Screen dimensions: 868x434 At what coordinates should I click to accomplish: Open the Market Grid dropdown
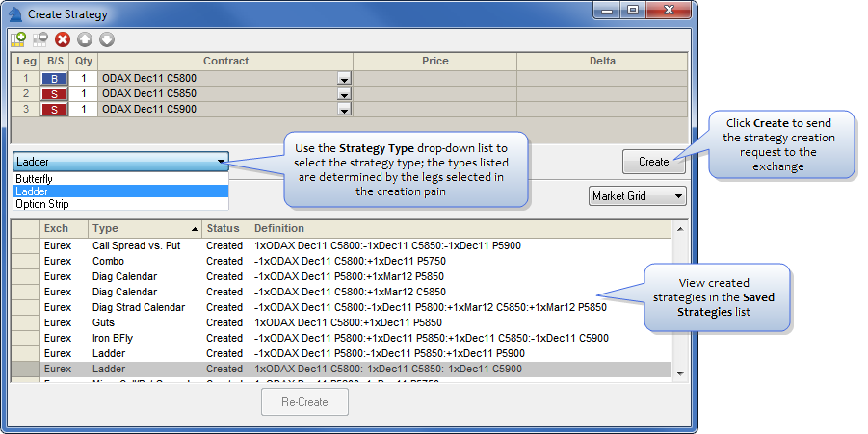(x=637, y=196)
